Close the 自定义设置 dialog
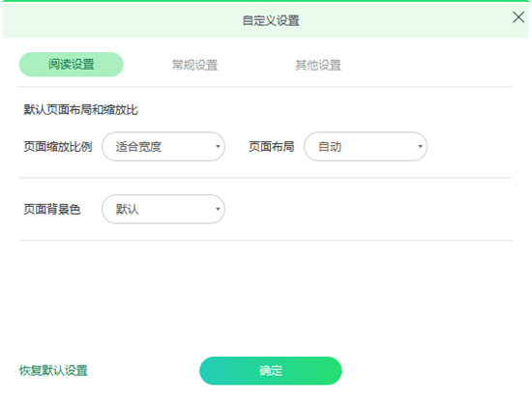 [518, 17]
